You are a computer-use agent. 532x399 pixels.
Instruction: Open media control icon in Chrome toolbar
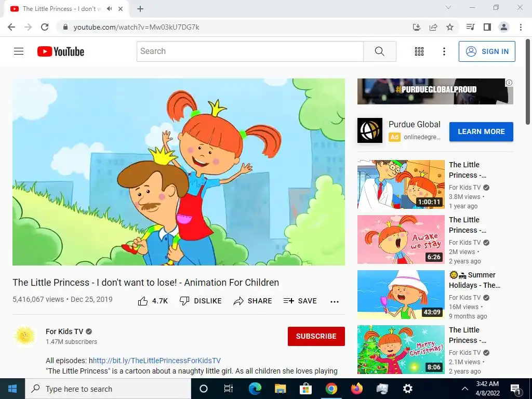point(470,27)
